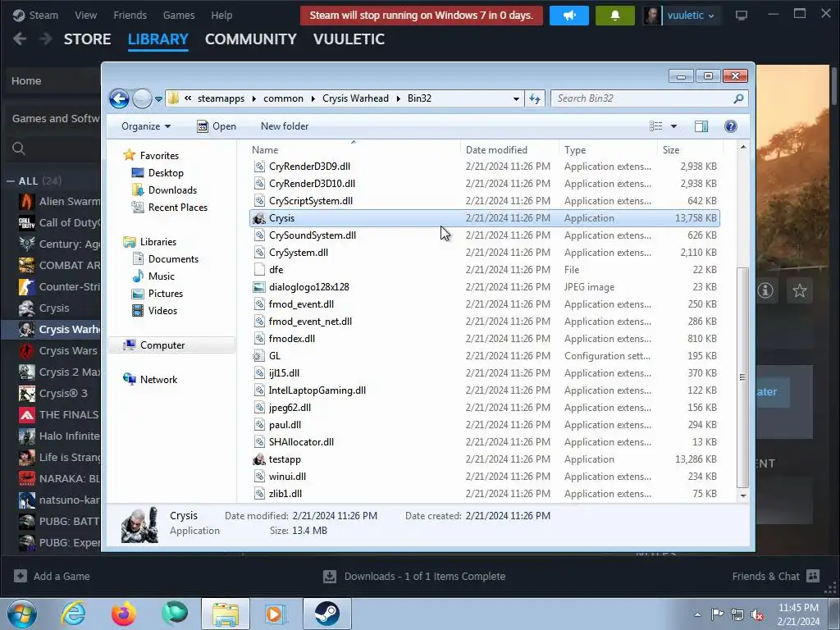Viewport: 840px width, 630px height.
Task: Open the Organize menu
Action: (146, 126)
